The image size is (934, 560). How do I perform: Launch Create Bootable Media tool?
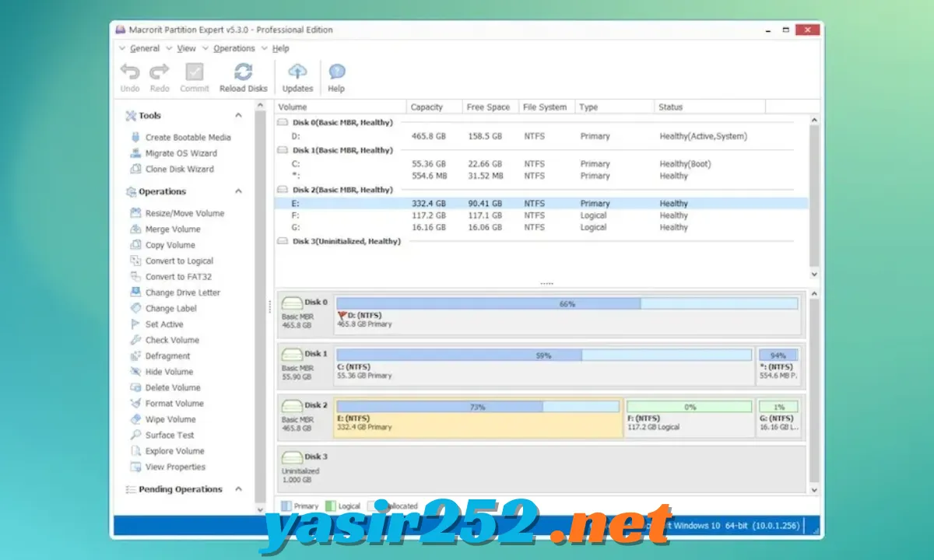point(188,138)
